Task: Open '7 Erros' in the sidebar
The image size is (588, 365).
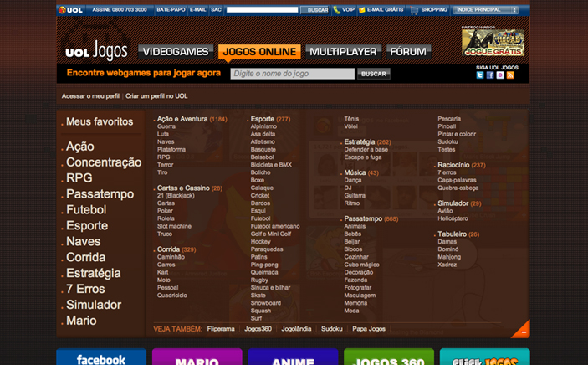Action: tap(85, 289)
